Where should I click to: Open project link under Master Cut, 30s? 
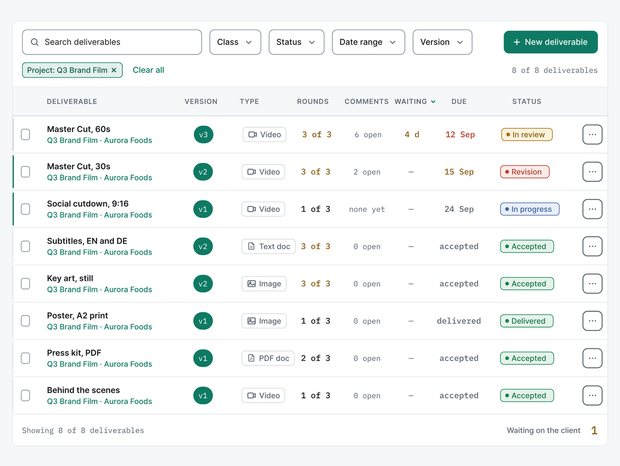[x=99, y=177]
